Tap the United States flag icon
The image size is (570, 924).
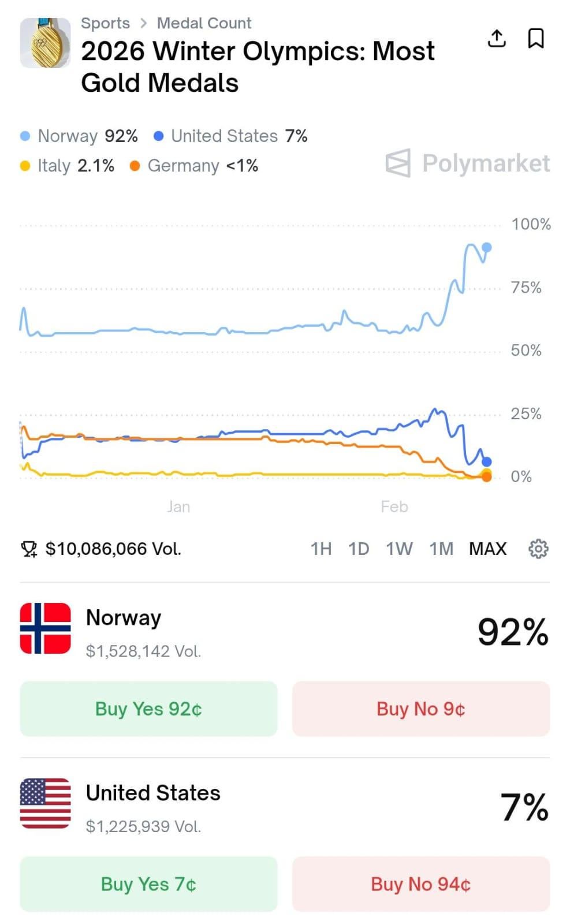point(46,803)
